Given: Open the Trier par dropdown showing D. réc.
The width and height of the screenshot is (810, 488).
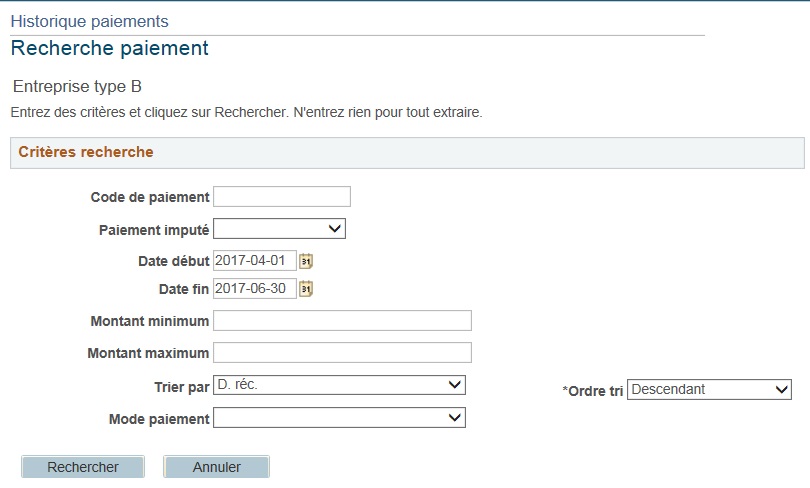Looking at the screenshot, I should click(339, 385).
